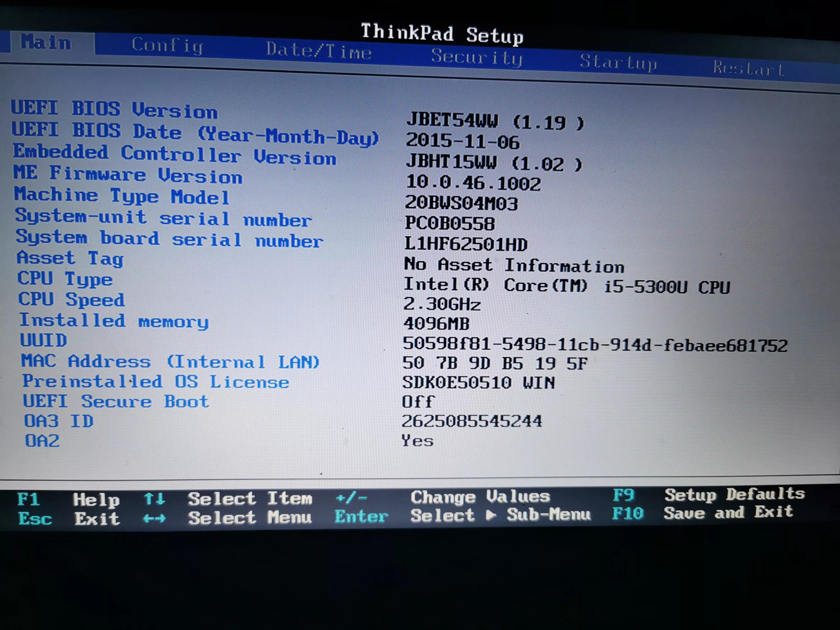Image resolution: width=840 pixels, height=630 pixels.
Task: Click the Enter key label
Action: click(x=361, y=516)
